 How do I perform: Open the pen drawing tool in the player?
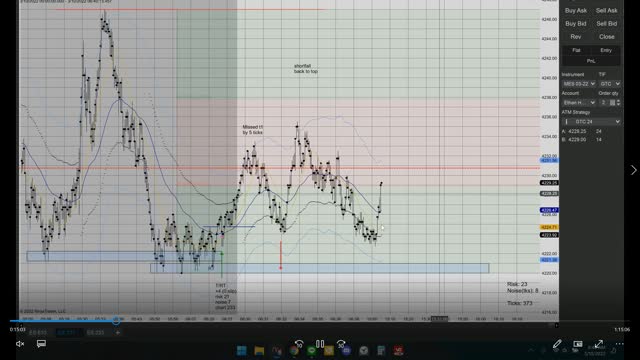[x=557, y=344]
